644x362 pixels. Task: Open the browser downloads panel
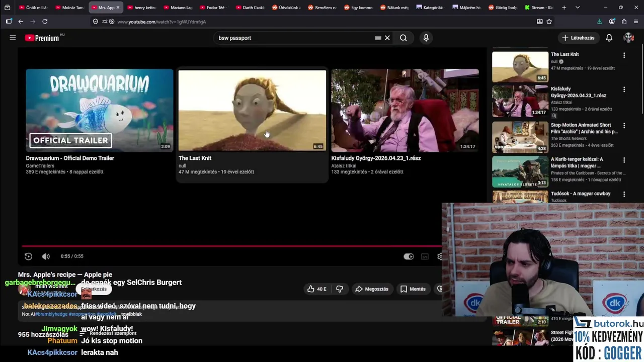click(599, 22)
